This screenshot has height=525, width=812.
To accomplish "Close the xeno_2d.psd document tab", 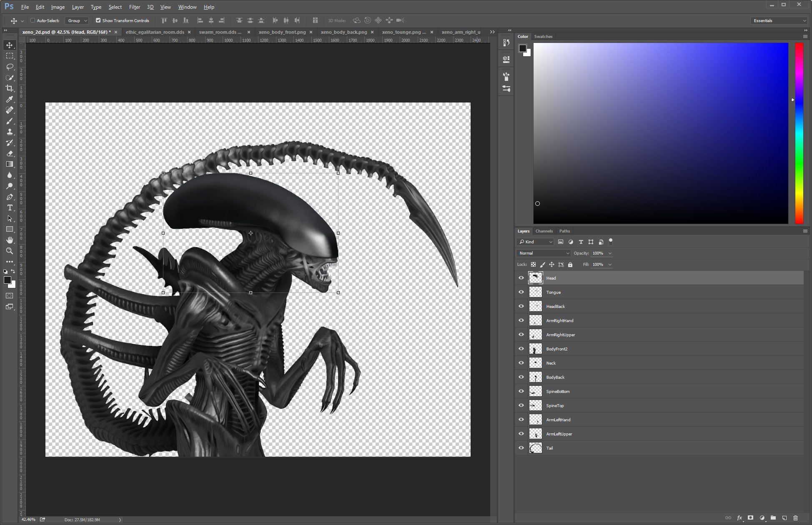I will pyautogui.click(x=116, y=32).
